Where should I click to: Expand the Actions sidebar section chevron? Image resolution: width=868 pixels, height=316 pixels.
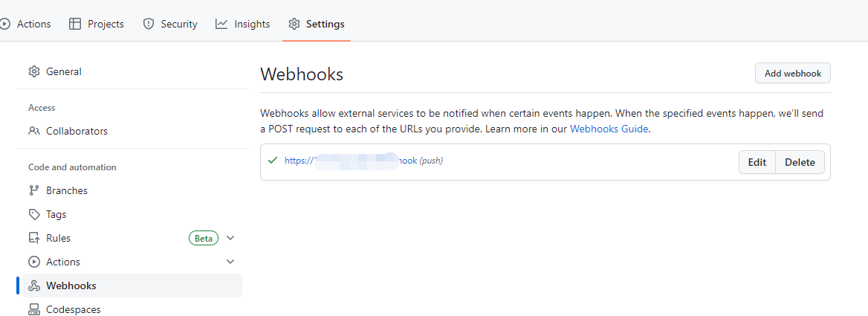(x=230, y=262)
